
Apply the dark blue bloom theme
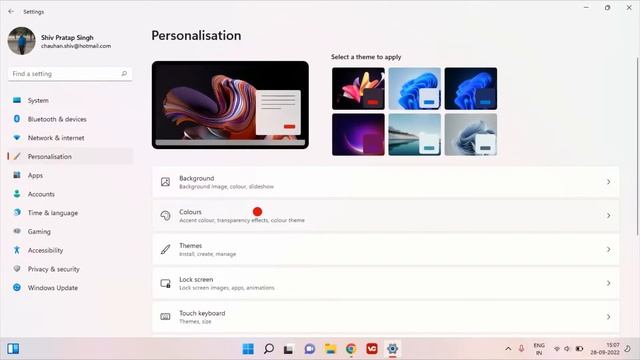click(x=471, y=89)
